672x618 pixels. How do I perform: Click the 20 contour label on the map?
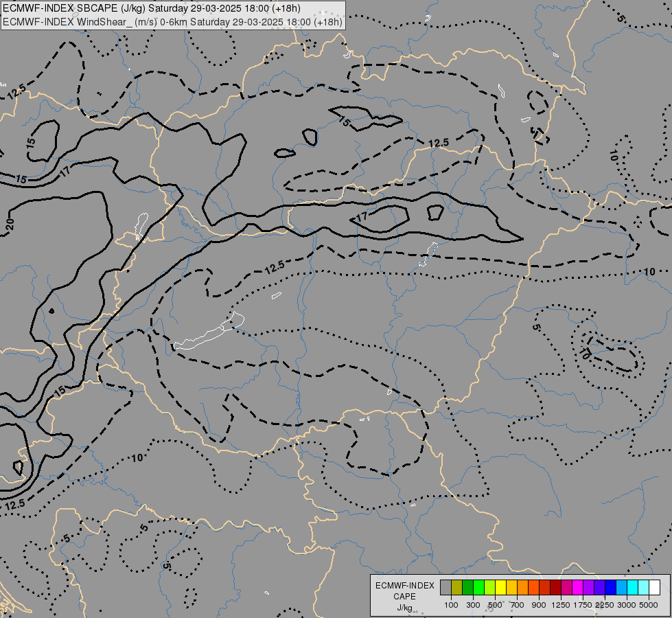[x=10, y=225]
